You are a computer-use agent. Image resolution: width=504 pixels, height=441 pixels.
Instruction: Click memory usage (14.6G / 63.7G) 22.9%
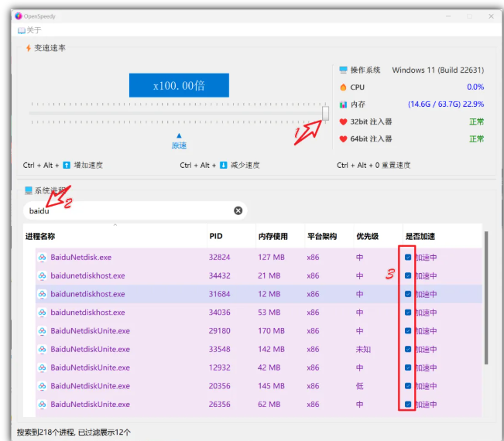coord(446,104)
